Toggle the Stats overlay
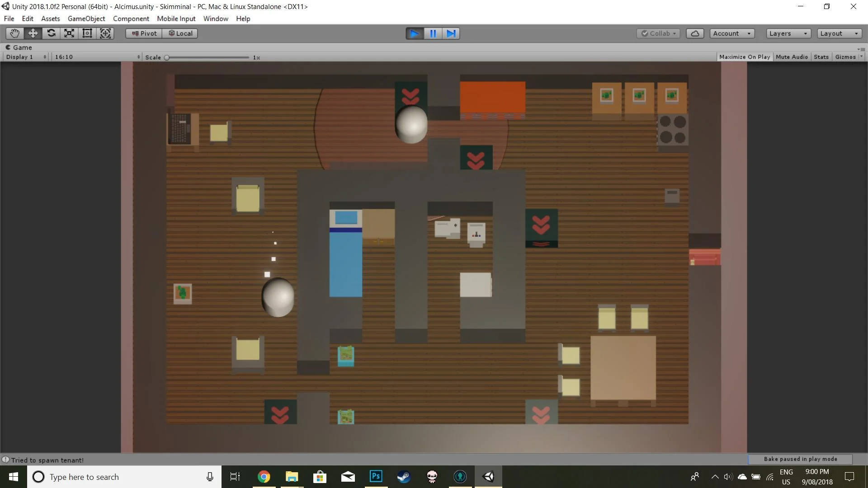The height and width of the screenshot is (488, 868). [x=821, y=57]
